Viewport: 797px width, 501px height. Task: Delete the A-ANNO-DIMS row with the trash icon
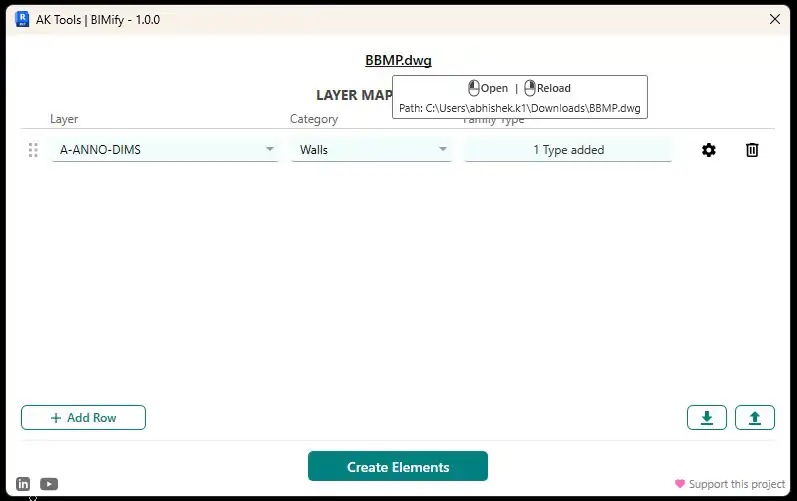[x=752, y=150]
